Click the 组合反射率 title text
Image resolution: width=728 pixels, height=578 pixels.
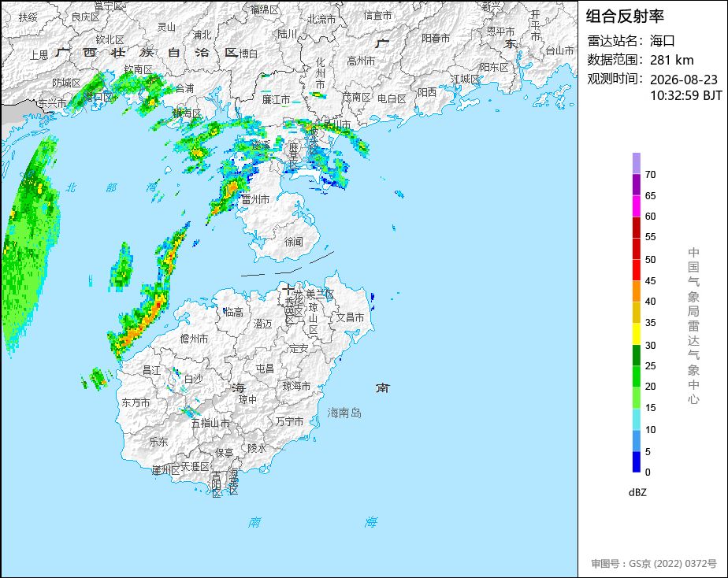coord(625,17)
